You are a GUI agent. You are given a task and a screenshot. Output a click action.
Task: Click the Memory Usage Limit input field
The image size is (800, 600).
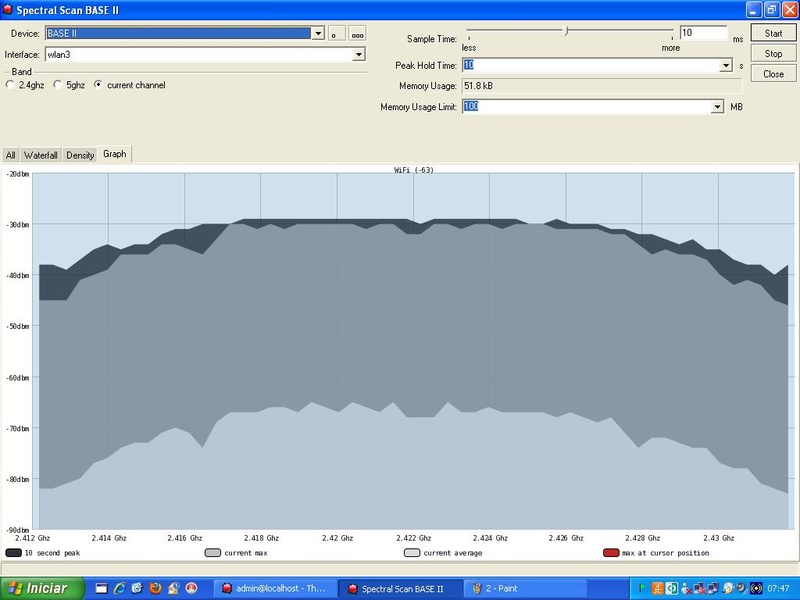pyautogui.click(x=587, y=107)
